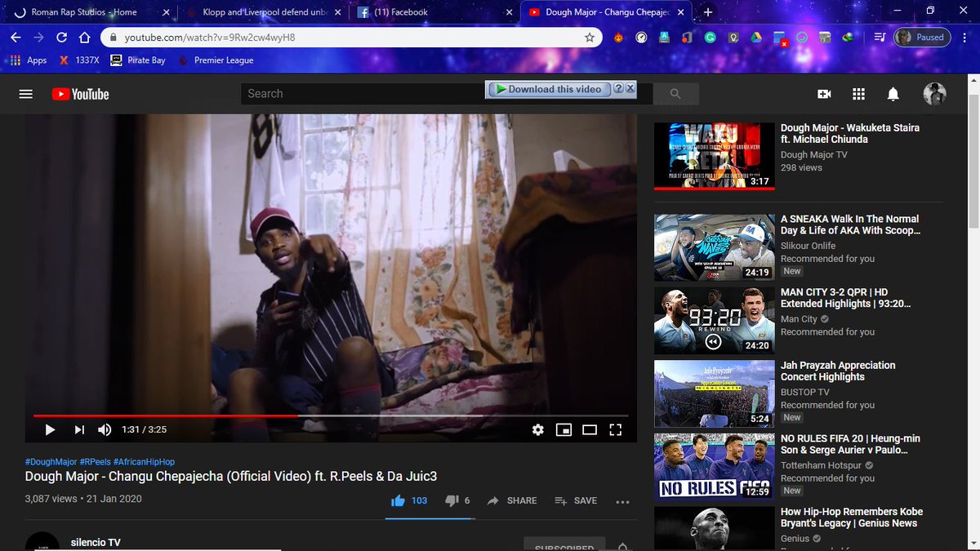The width and height of the screenshot is (980, 551).
Task: Open NO RULES FIFA 20 video title
Action: click(x=850, y=444)
